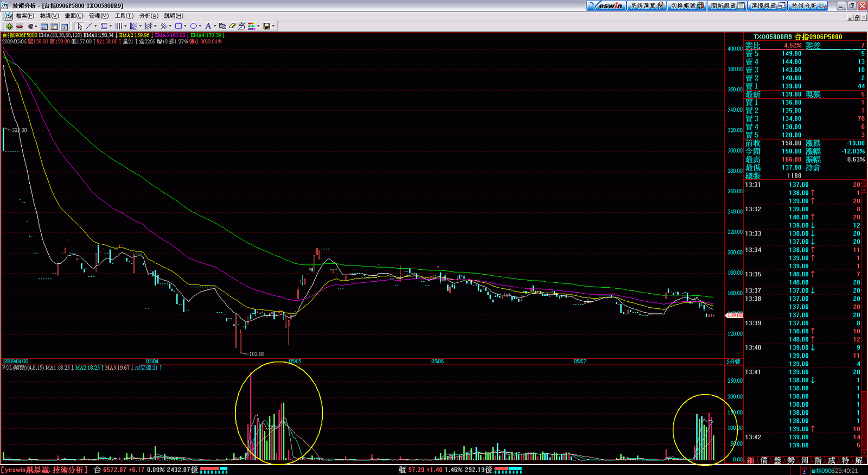Select the horizontal lines drawing tool
Image resolution: width=868 pixels, height=475 pixels.
[104, 26]
